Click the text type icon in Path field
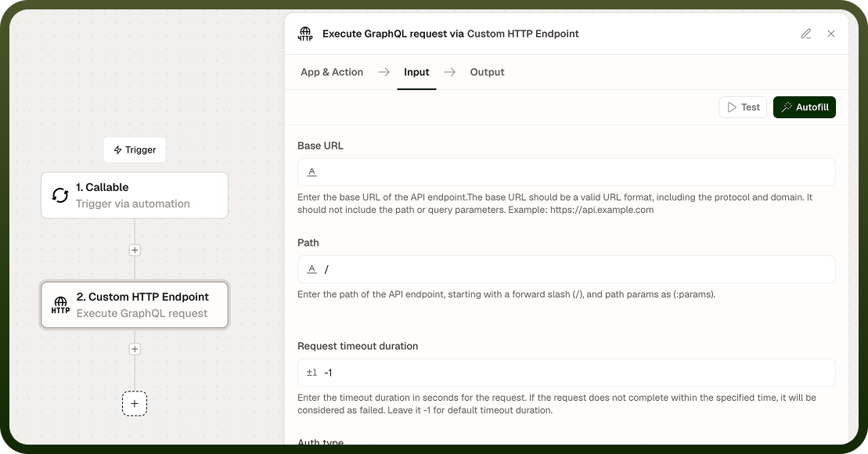 312,269
